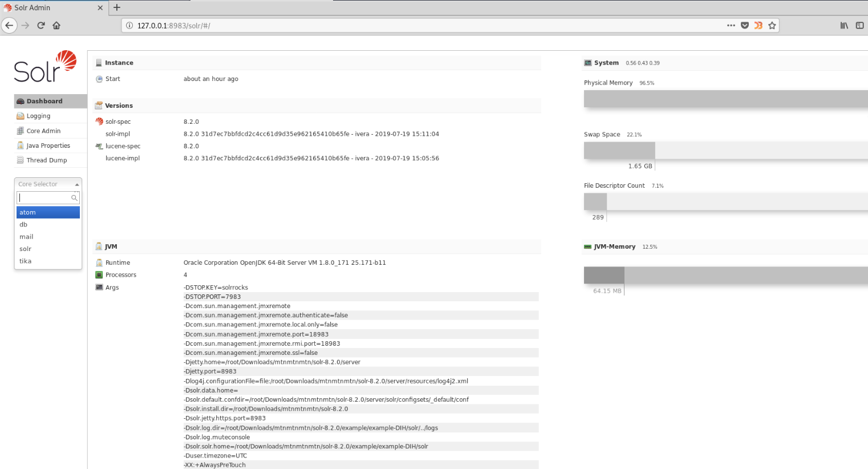Toggle the bookmark star for this page
The width and height of the screenshot is (868, 469).
[x=773, y=25]
